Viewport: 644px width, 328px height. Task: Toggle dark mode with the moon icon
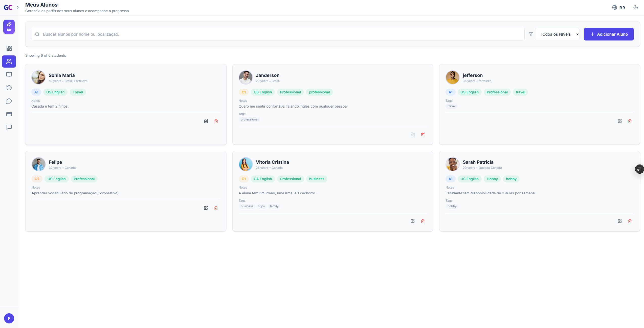click(x=636, y=7)
